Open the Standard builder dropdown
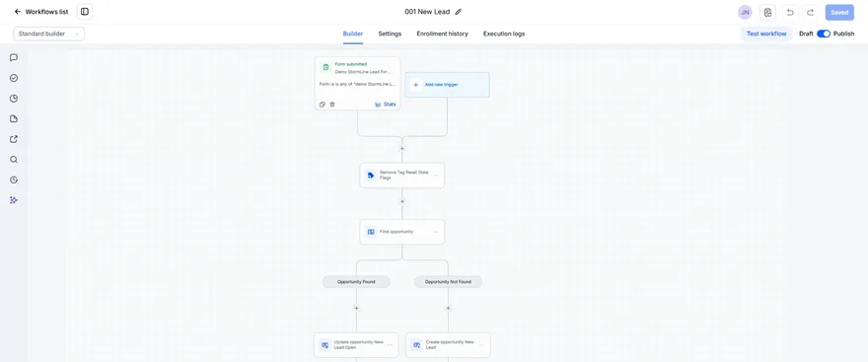This screenshot has width=868, height=362. click(48, 34)
